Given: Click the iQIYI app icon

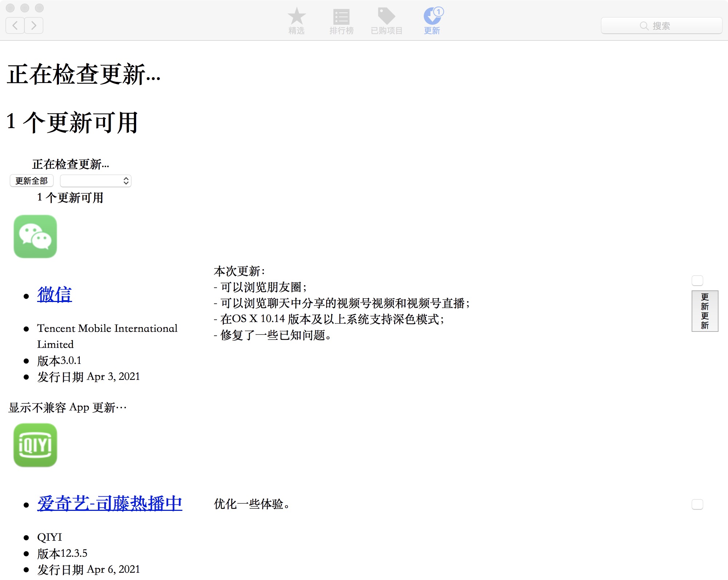Looking at the screenshot, I should pos(35,445).
